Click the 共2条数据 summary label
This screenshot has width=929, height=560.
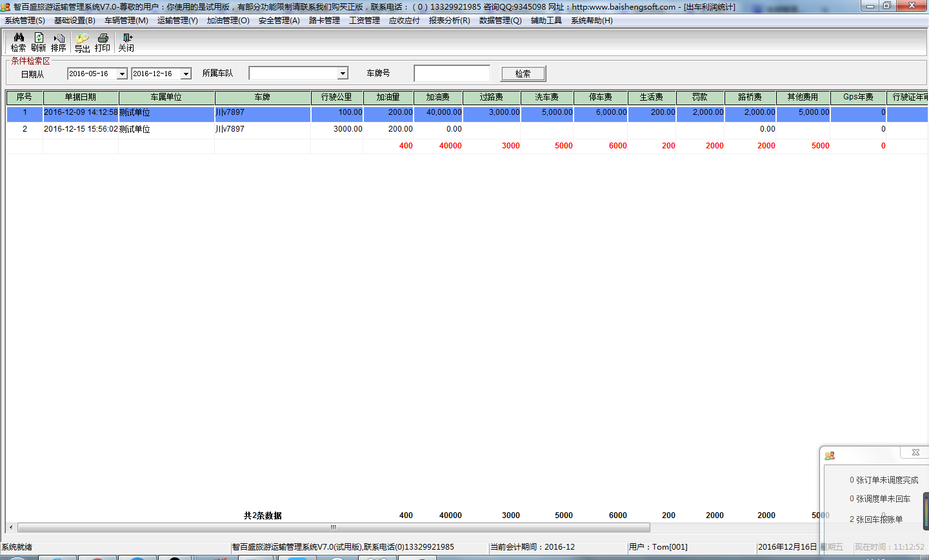pos(263,515)
